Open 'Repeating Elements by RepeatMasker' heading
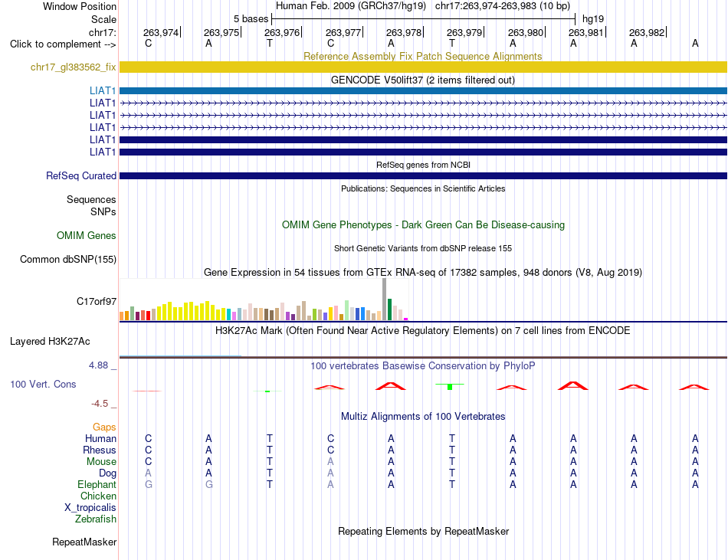728x560 pixels. (x=423, y=531)
